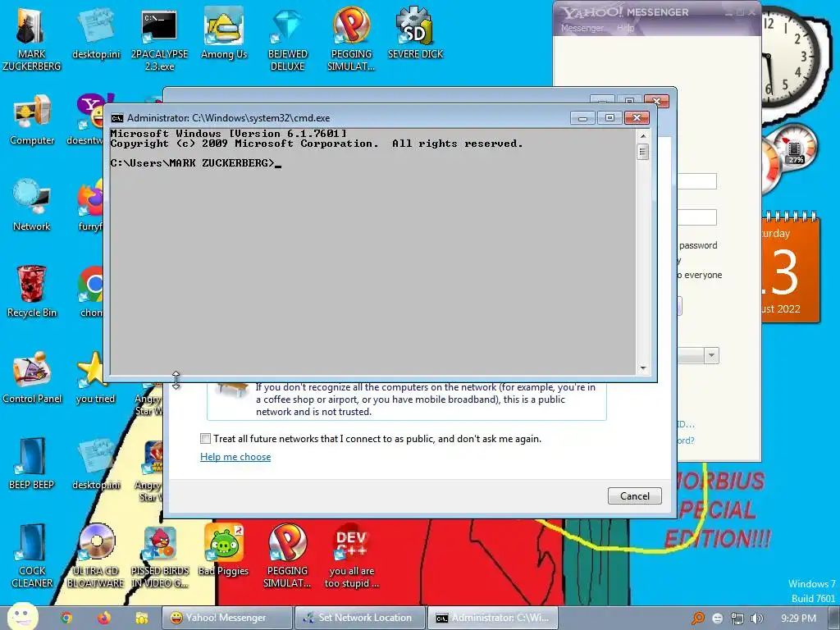
Task: Open the cmd.exe title bar system icon
Action: [x=116, y=118]
